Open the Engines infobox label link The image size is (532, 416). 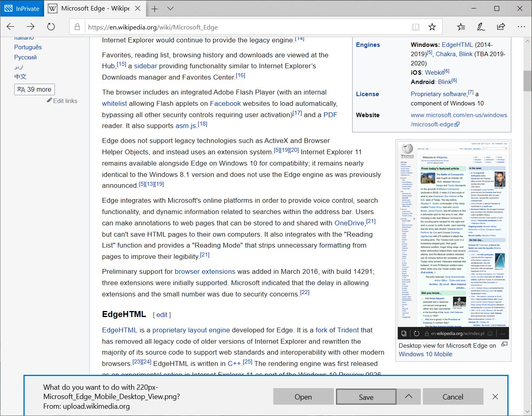pyautogui.click(x=368, y=45)
